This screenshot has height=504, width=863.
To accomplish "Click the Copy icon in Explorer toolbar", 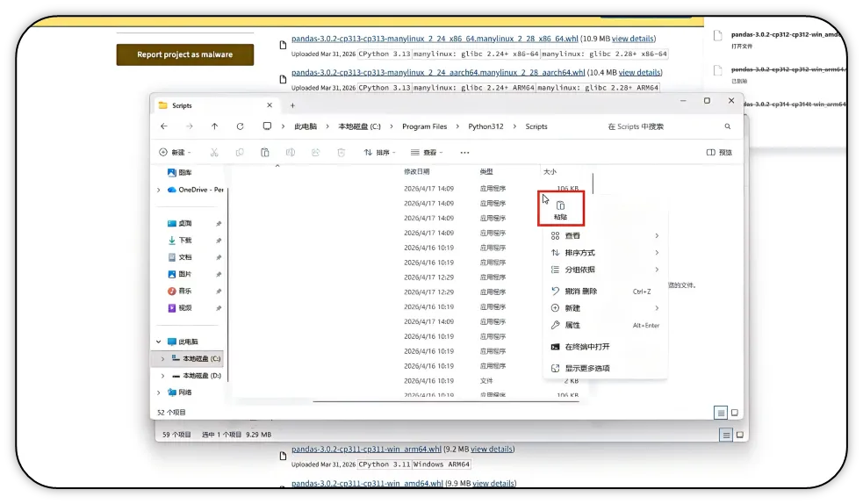I will (240, 153).
